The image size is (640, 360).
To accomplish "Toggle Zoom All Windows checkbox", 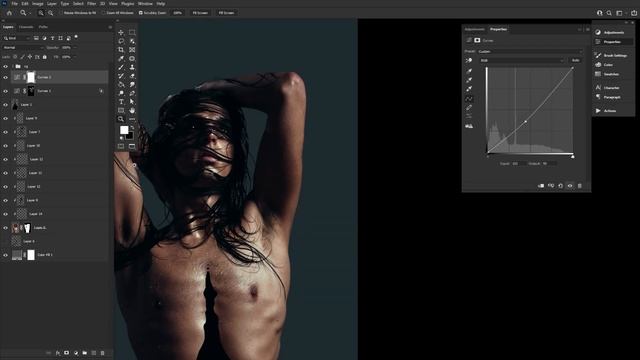I will [x=104, y=13].
